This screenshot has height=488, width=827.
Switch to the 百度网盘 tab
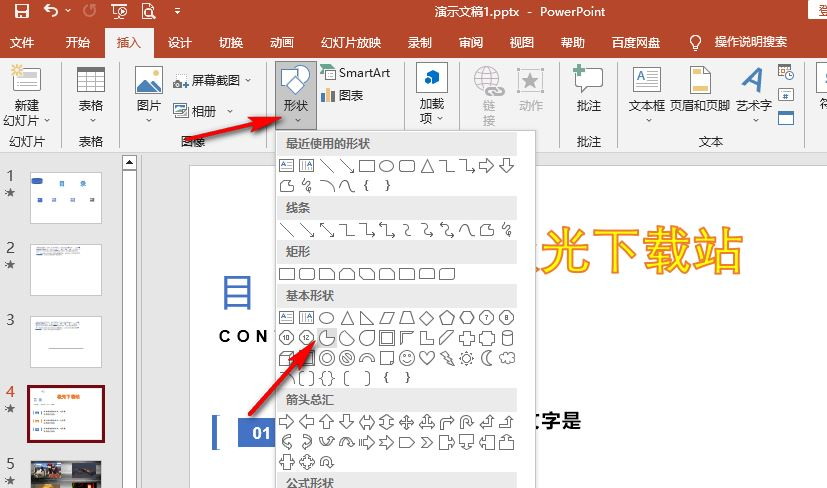pyautogui.click(x=636, y=42)
